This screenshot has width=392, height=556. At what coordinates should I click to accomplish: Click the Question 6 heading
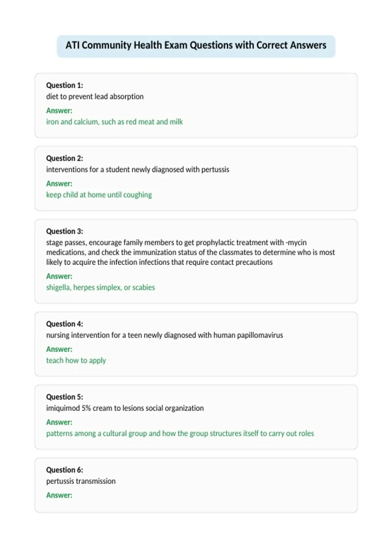point(65,470)
